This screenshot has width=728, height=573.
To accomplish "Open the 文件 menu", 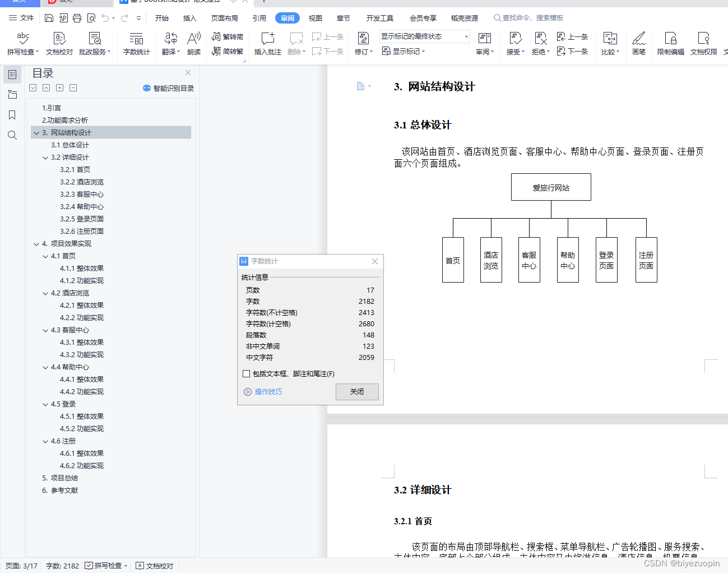I will point(21,18).
